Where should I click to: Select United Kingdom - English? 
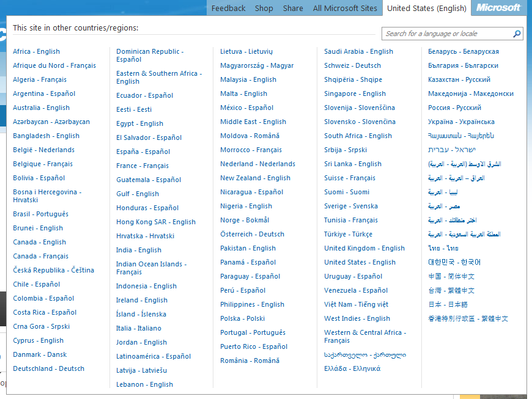click(x=364, y=248)
